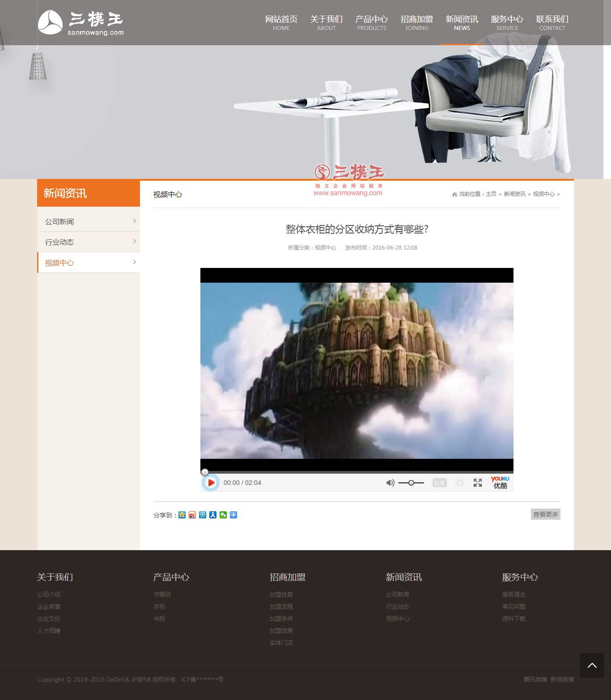Click chevron next to 行业动态
Image resolution: width=611 pixels, height=700 pixels.
134,242
